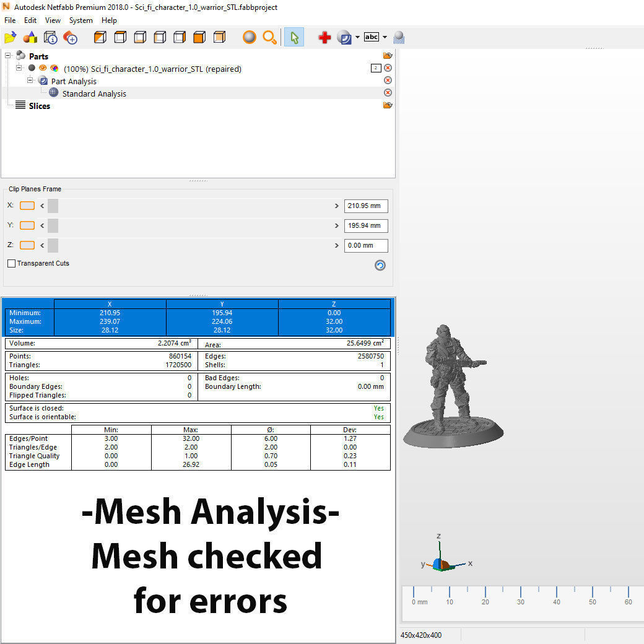Screen dimensions: 644x644
Task: Select the Standard Analysis tree item
Action: [x=94, y=94]
